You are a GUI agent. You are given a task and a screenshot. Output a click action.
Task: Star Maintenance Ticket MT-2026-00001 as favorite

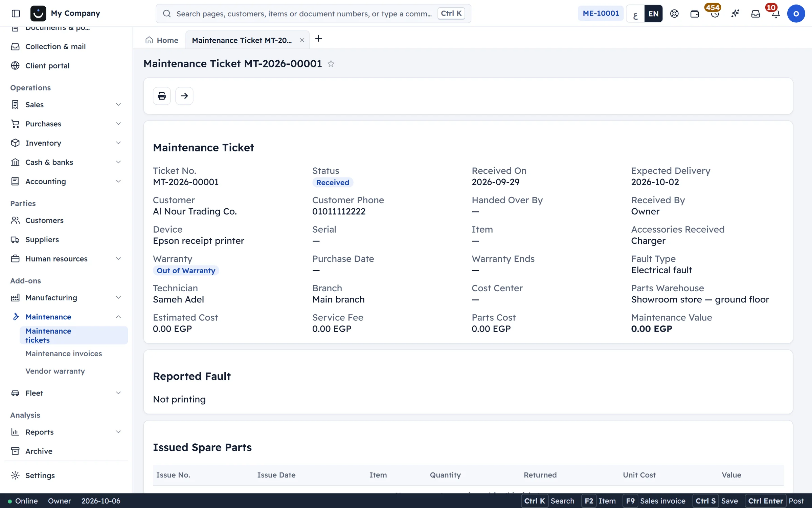click(x=331, y=64)
